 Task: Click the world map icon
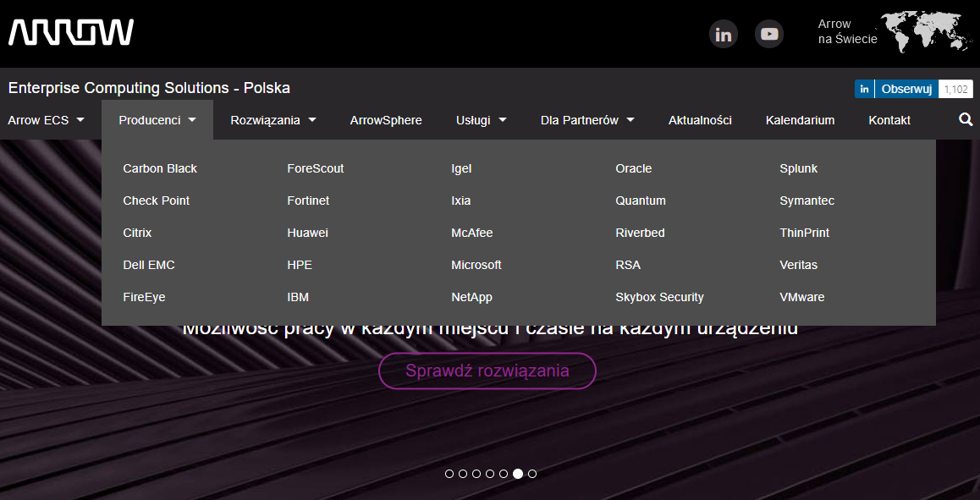coord(928,32)
